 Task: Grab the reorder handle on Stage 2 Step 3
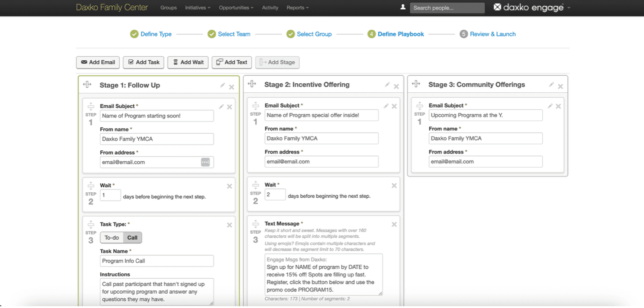pos(255,224)
